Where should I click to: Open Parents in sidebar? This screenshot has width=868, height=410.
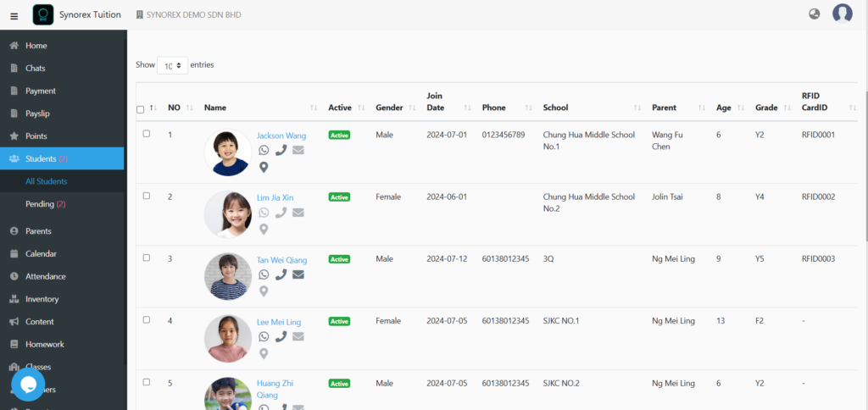click(62, 230)
